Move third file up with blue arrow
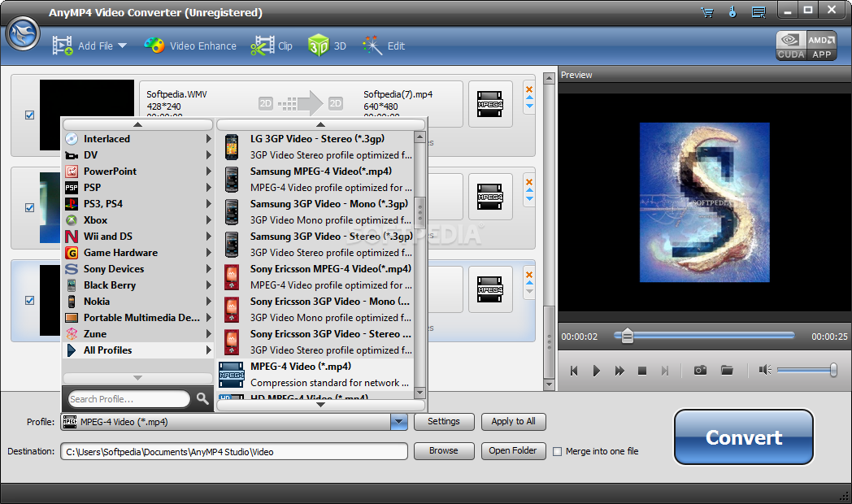The image size is (852, 504). 529,283
